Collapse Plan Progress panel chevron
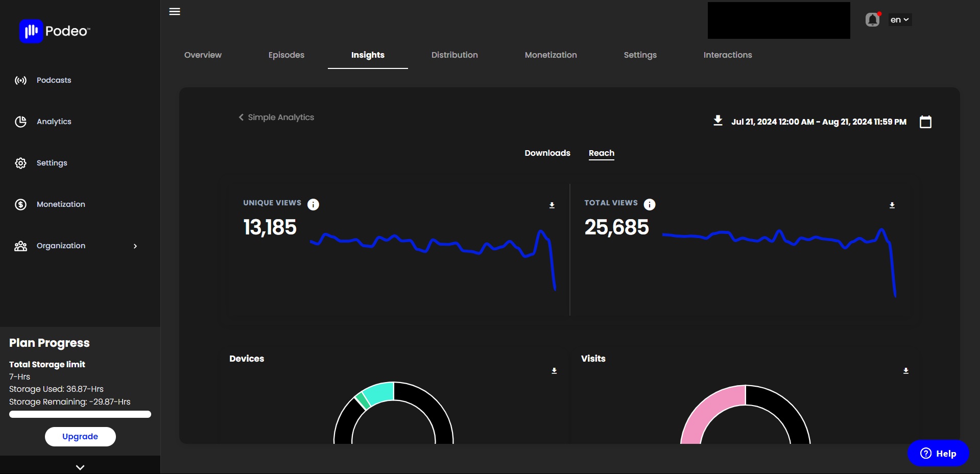This screenshot has width=980, height=474. click(x=80, y=467)
